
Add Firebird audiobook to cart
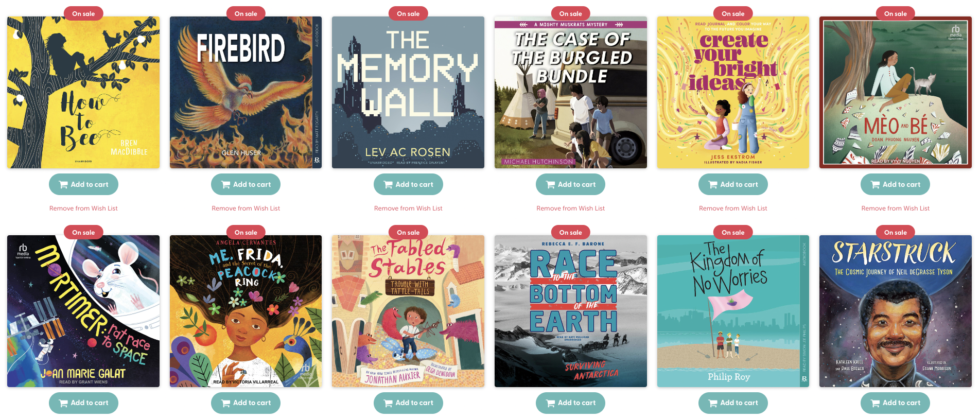[246, 184]
